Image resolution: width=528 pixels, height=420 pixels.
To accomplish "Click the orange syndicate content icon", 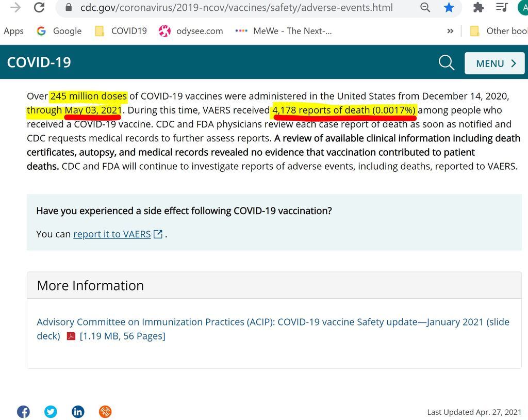I will [105, 411].
